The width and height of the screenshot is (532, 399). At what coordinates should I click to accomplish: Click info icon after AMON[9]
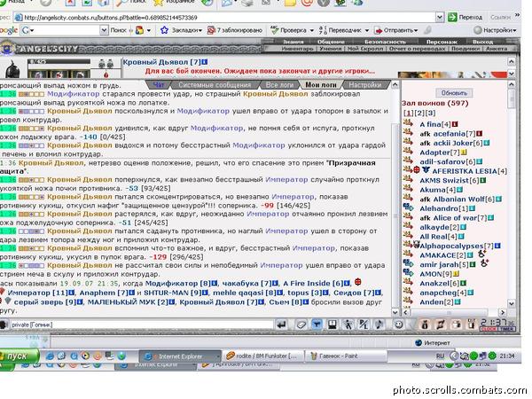pos(457,273)
